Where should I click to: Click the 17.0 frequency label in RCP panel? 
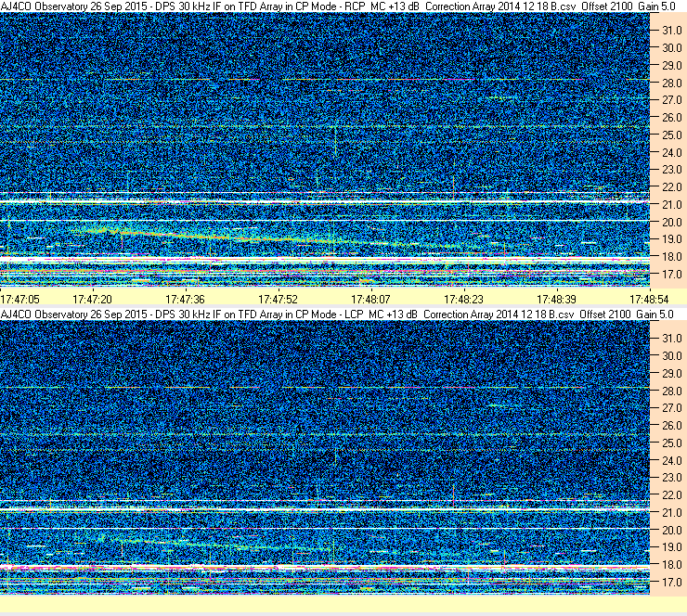click(x=671, y=275)
